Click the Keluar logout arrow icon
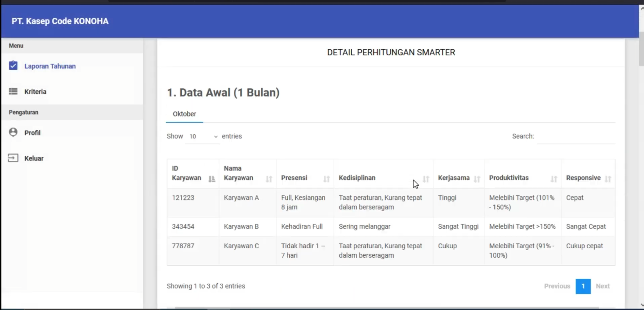This screenshot has width=644, height=310. tap(13, 158)
